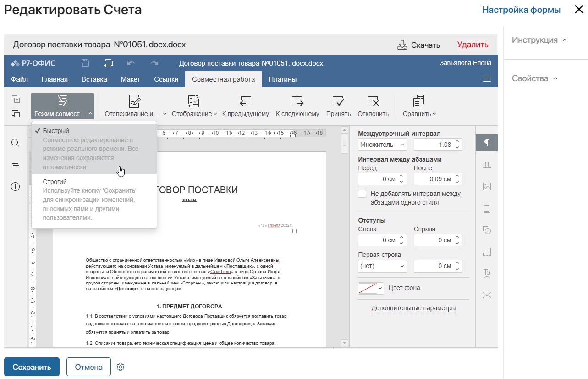This screenshot has width=588, height=379.
Task: Open the search magnifier in the left sidebar
Action: pyautogui.click(x=15, y=143)
